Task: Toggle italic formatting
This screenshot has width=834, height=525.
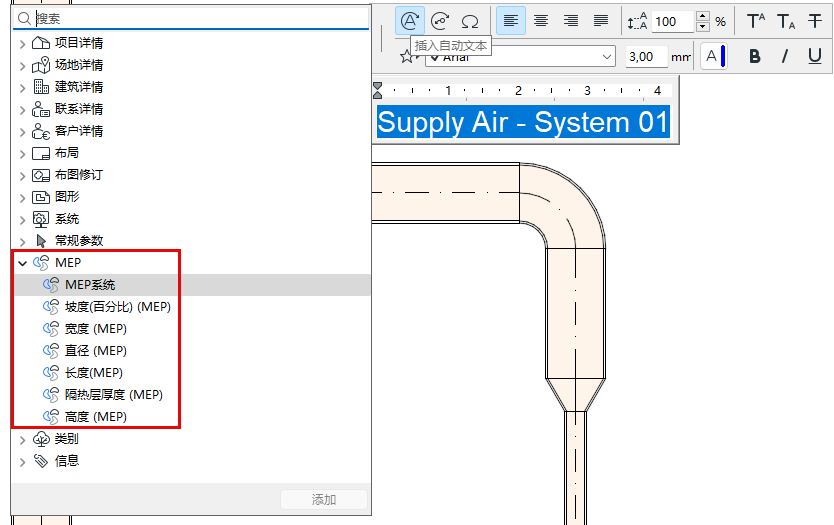Action: point(785,56)
